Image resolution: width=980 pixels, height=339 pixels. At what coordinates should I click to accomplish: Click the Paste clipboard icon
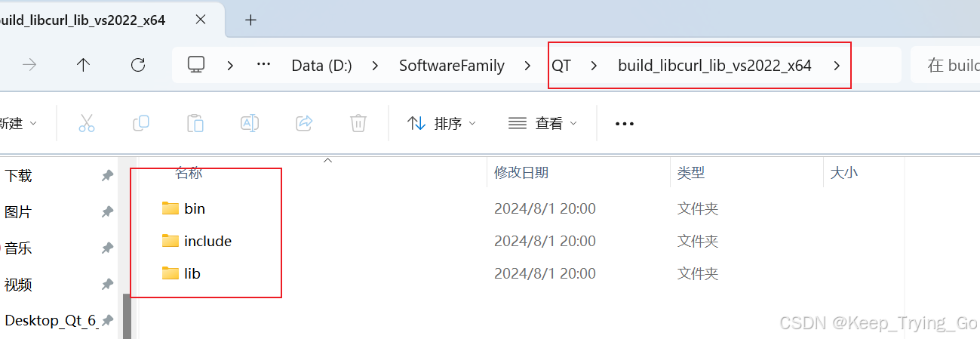(x=195, y=123)
